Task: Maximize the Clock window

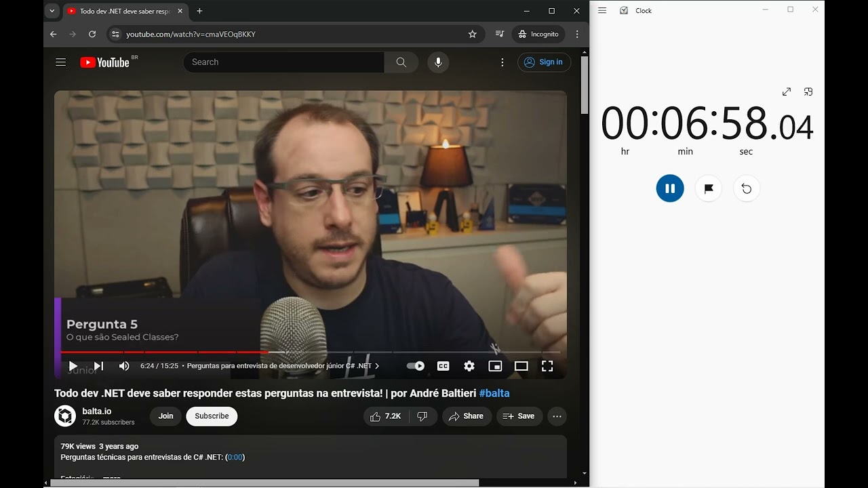Action: pos(790,9)
